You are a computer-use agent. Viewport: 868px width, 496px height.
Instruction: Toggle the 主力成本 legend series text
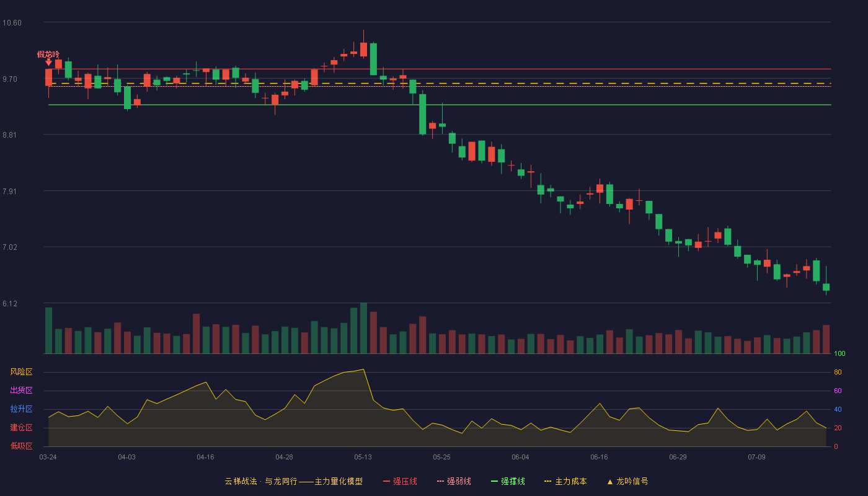(570, 481)
